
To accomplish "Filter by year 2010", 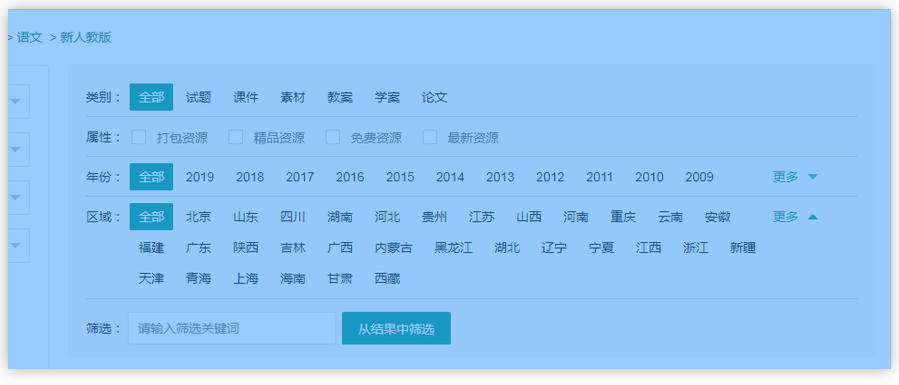I will 649,177.
